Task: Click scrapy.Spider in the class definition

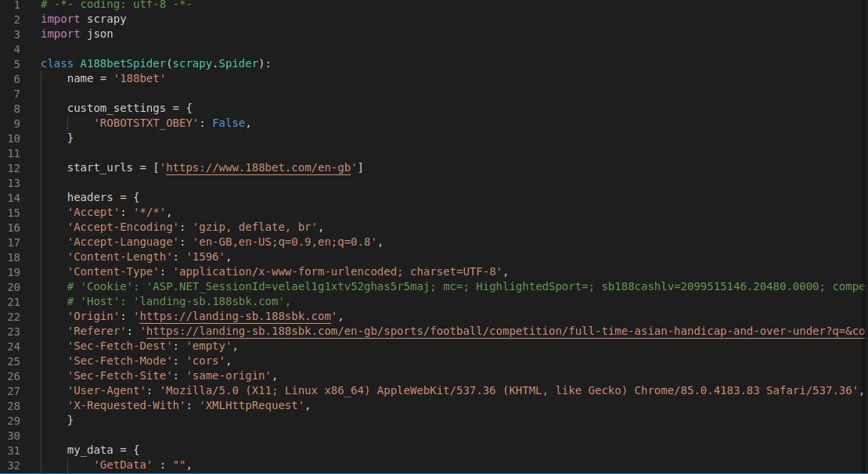Action: point(215,63)
